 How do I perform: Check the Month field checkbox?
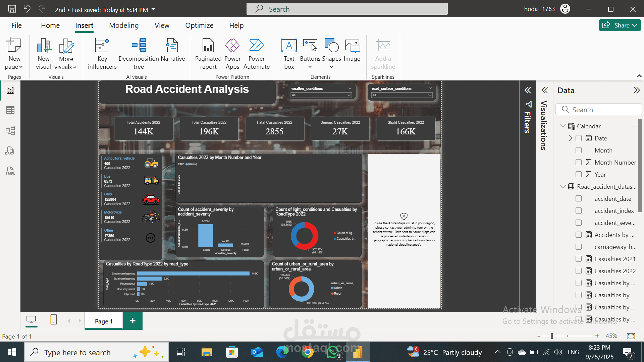point(579,150)
